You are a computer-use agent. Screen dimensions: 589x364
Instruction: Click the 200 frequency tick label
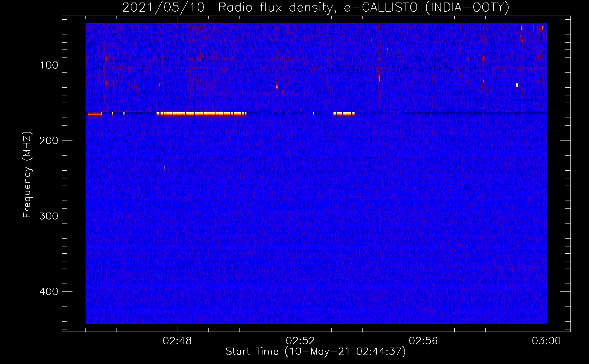(x=49, y=141)
